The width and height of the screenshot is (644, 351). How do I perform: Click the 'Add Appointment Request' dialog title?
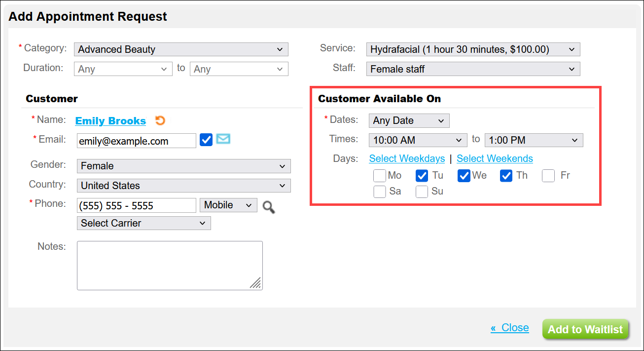[88, 16]
